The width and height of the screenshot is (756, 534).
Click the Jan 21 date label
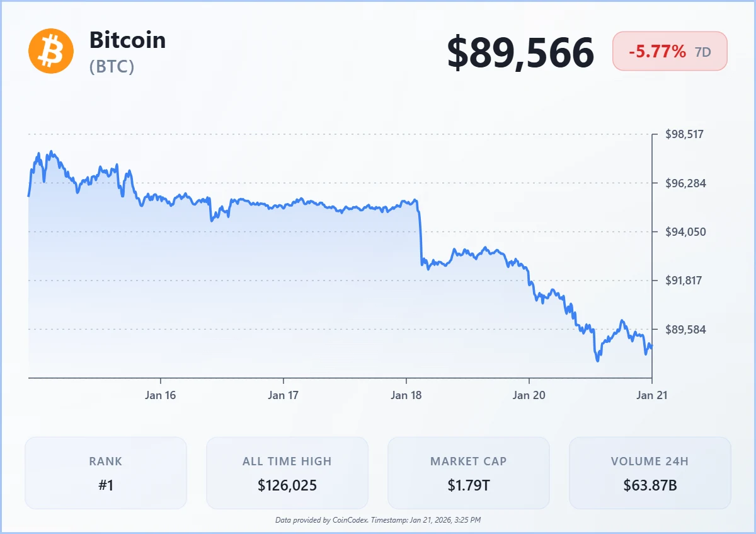pos(651,395)
